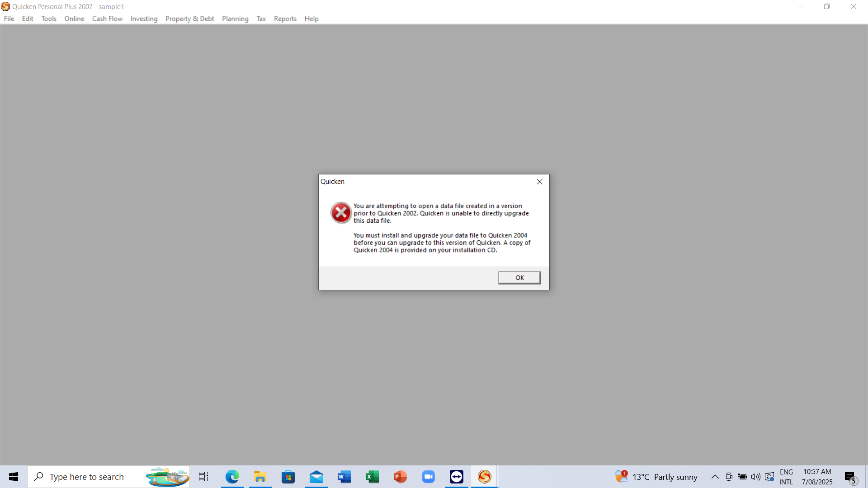Open Zoom from the taskbar

[429, 477]
